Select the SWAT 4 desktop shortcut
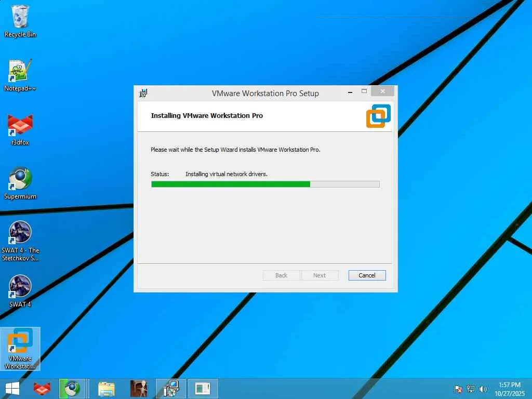 [20, 291]
